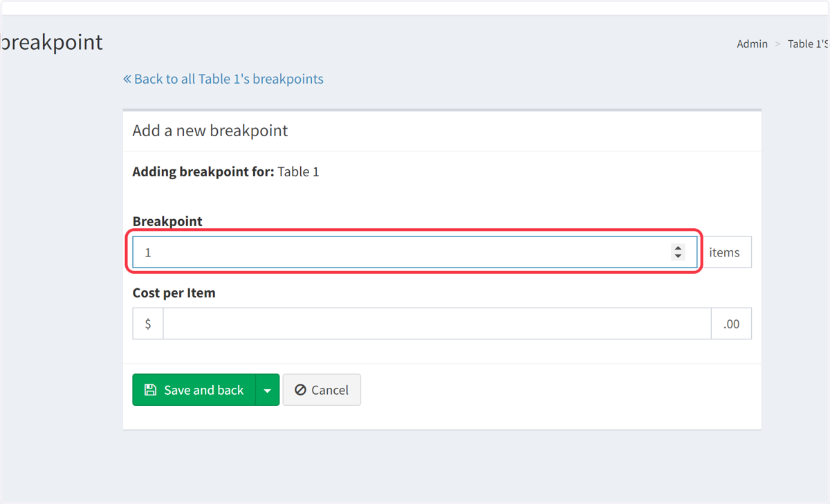Go back to all Table 1's breakpoints
Screen dimensions: 830x504
coord(223,79)
